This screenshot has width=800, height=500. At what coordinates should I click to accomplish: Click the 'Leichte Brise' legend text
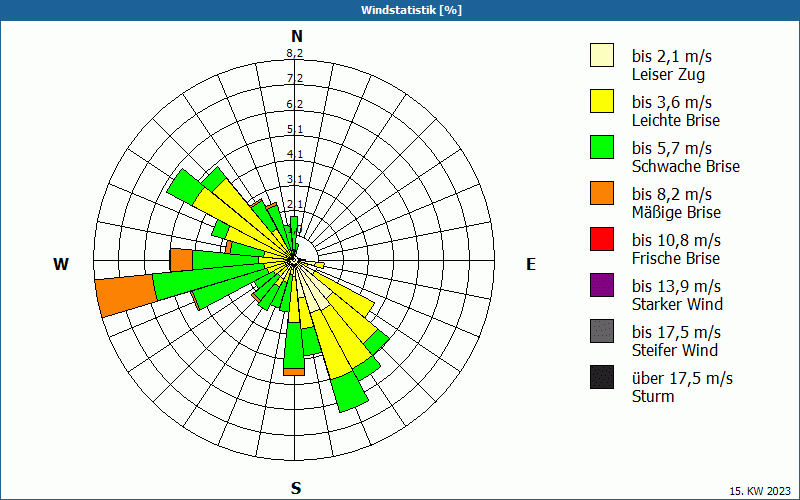(676, 120)
